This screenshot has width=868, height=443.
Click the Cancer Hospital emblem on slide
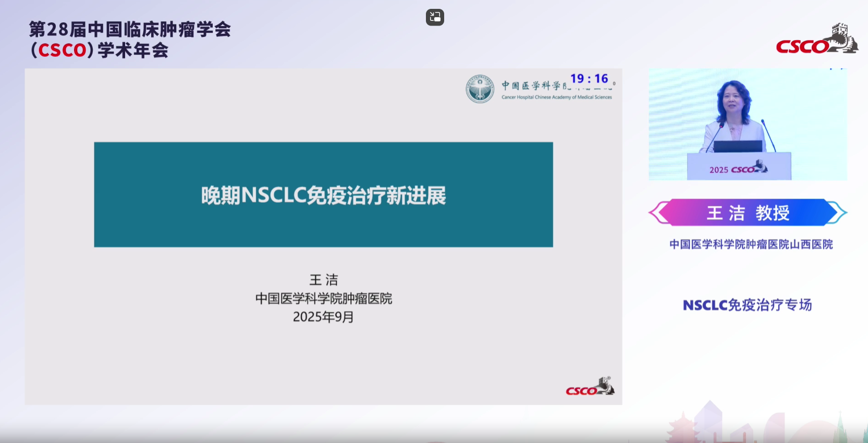pos(480,89)
